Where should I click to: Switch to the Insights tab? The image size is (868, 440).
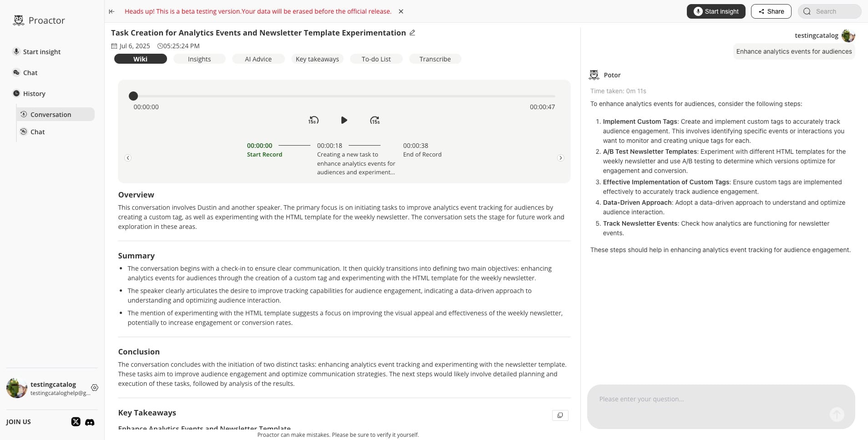(x=199, y=59)
